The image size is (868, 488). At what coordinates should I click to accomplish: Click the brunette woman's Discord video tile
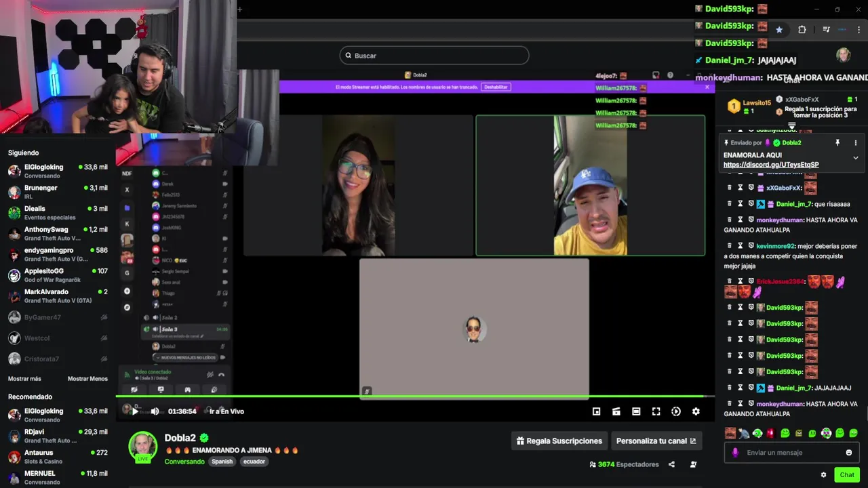point(358,185)
